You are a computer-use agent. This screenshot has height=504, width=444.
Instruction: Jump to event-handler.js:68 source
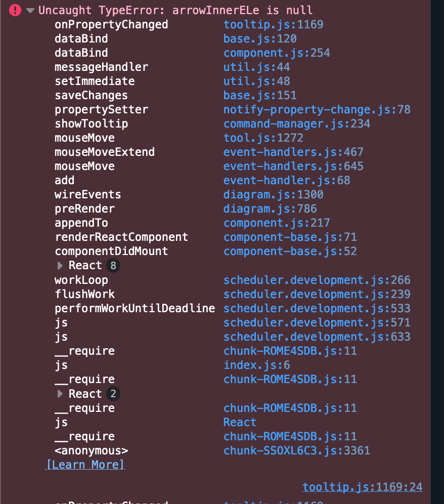point(287,180)
